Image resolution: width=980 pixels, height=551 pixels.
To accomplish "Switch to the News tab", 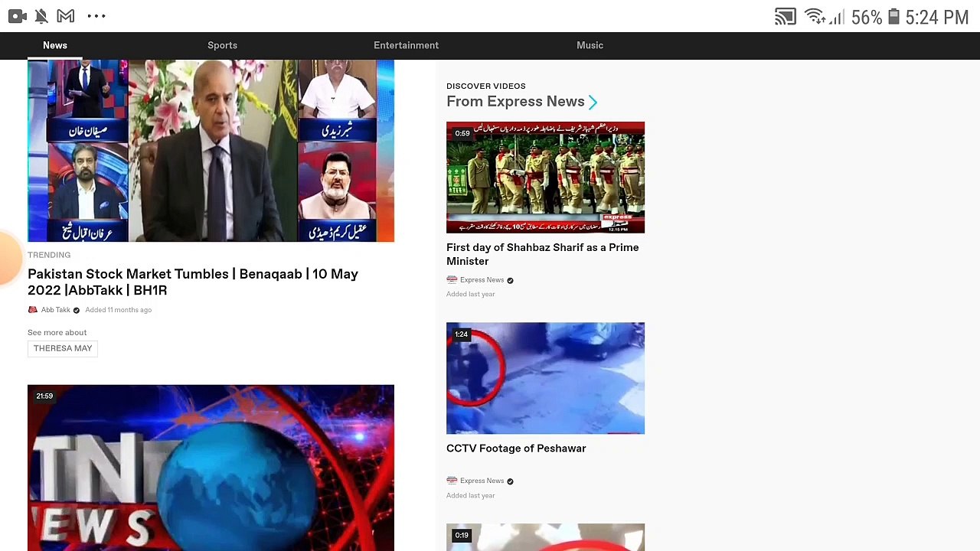I will click(x=55, y=45).
